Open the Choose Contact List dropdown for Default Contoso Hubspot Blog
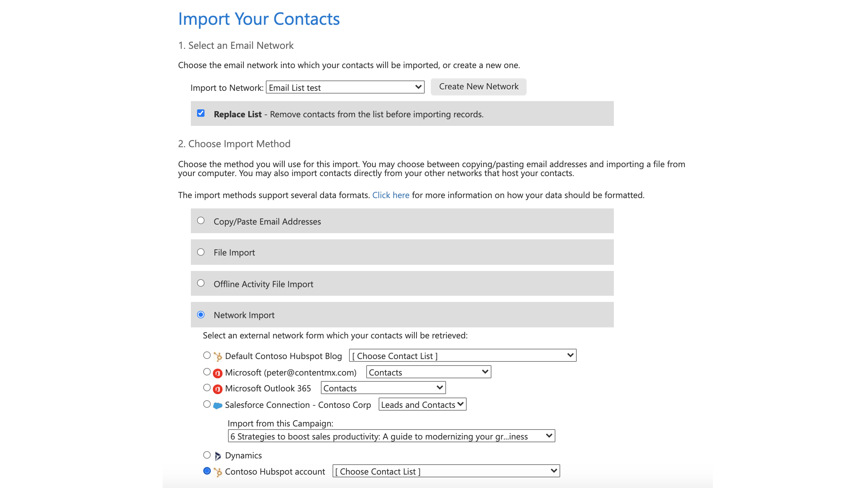The image size is (868, 488). point(462,356)
